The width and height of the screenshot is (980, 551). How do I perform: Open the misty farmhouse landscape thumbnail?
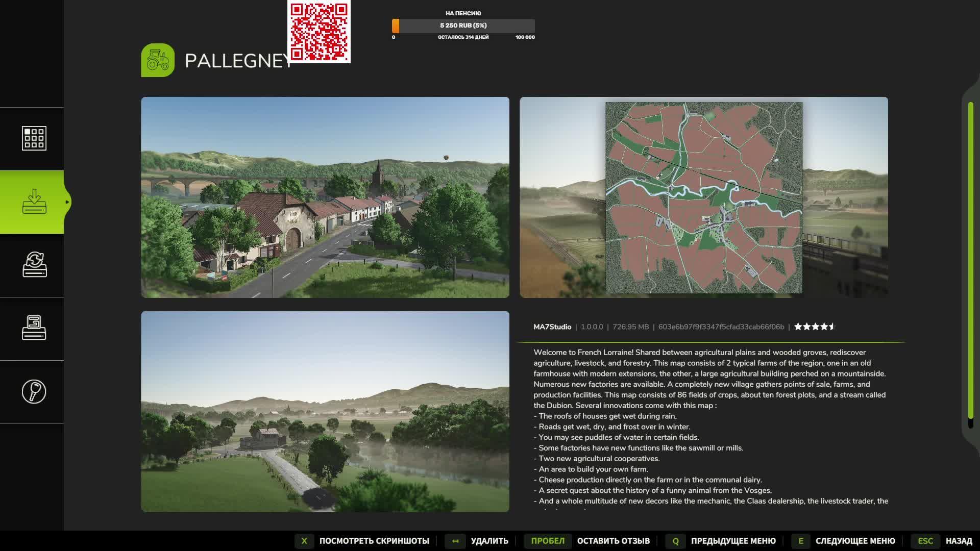[x=325, y=412]
